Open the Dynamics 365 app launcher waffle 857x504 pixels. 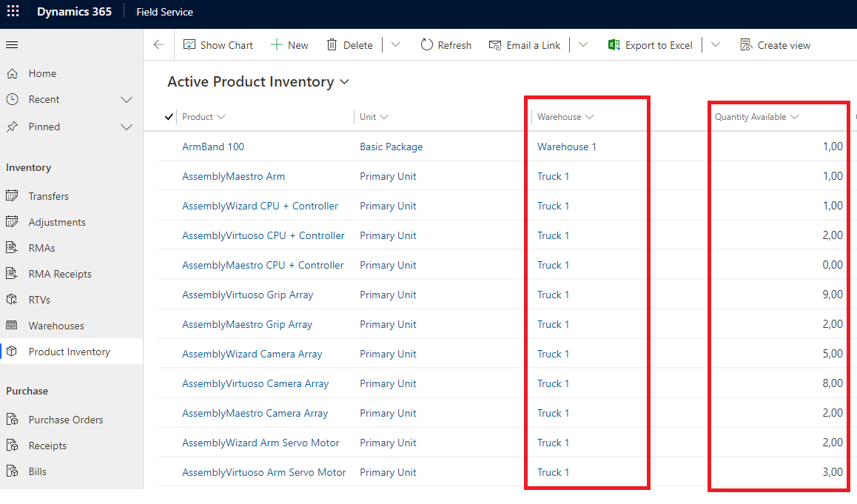coord(13,12)
